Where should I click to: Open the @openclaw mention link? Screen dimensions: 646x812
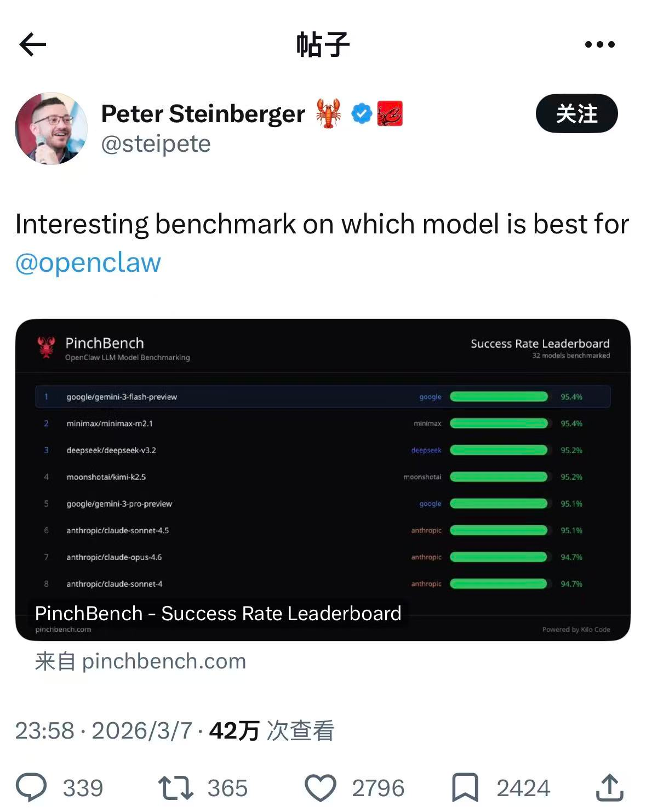pos(88,262)
